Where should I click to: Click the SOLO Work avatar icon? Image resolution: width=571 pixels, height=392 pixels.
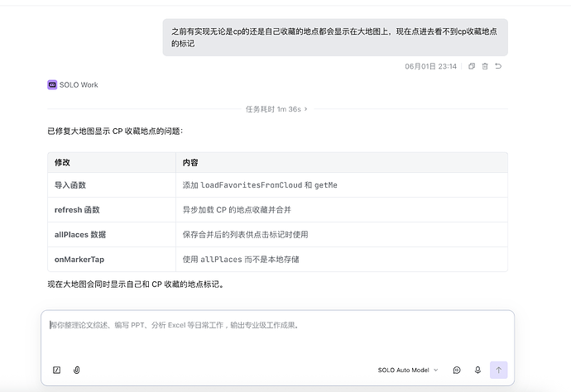52,85
